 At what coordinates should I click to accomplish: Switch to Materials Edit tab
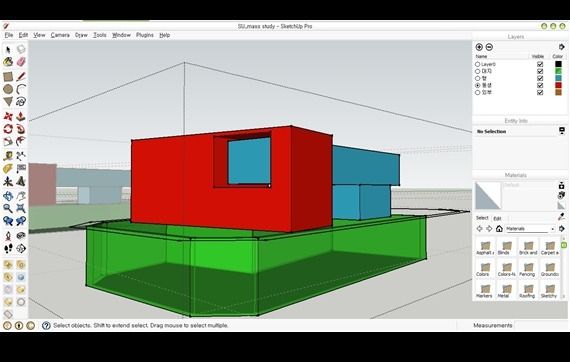(x=497, y=218)
